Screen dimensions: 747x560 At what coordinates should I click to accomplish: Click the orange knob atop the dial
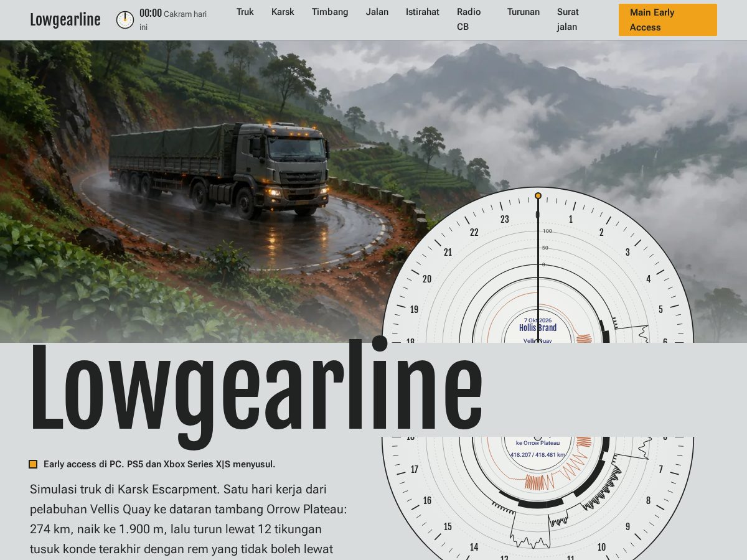tap(538, 195)
